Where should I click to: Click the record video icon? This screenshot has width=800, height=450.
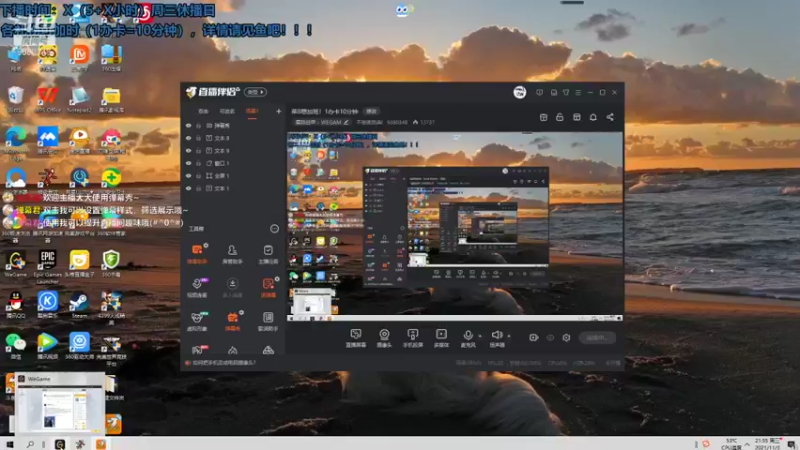point(534,338)
